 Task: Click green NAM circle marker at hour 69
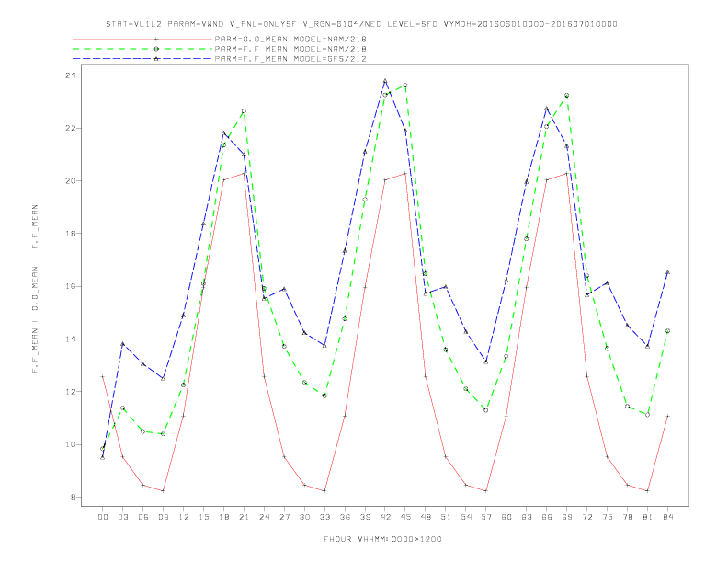pyautogui.click(x=567, y=96)
